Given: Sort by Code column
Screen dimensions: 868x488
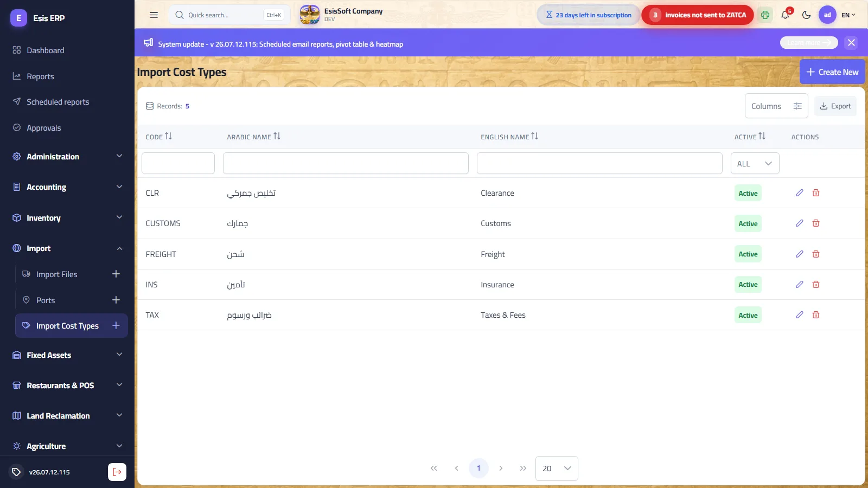Looking at the screenshot, I should [x=158, y=137].
